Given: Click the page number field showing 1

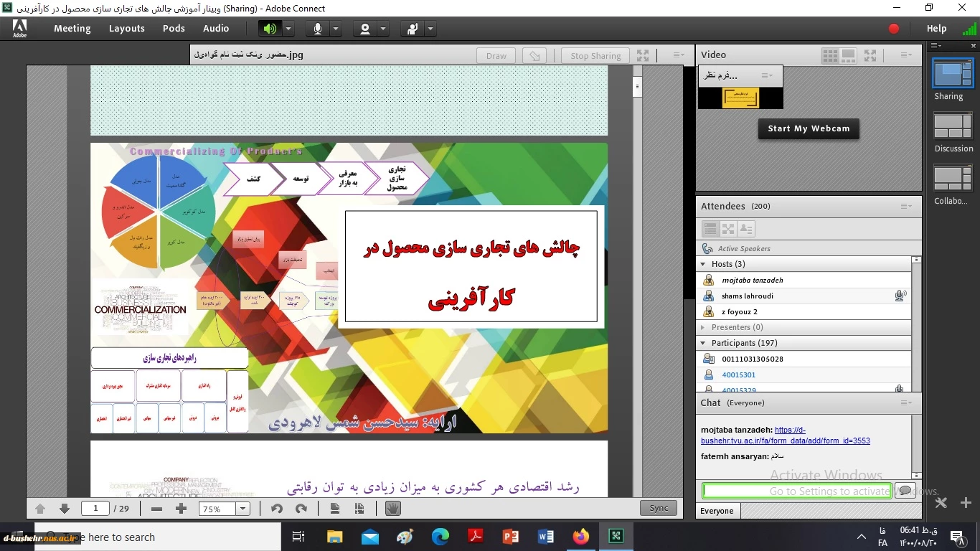Looking at the screenshot, I should [95, 509].
